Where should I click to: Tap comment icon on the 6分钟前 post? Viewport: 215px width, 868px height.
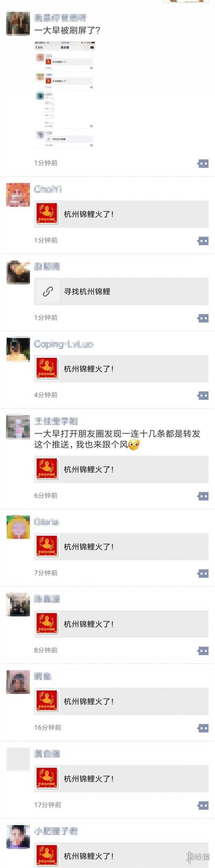pos(203,496)
